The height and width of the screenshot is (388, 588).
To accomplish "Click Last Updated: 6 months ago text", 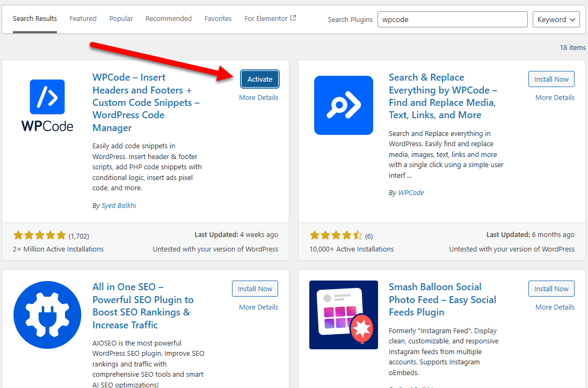I will (530, 234).
